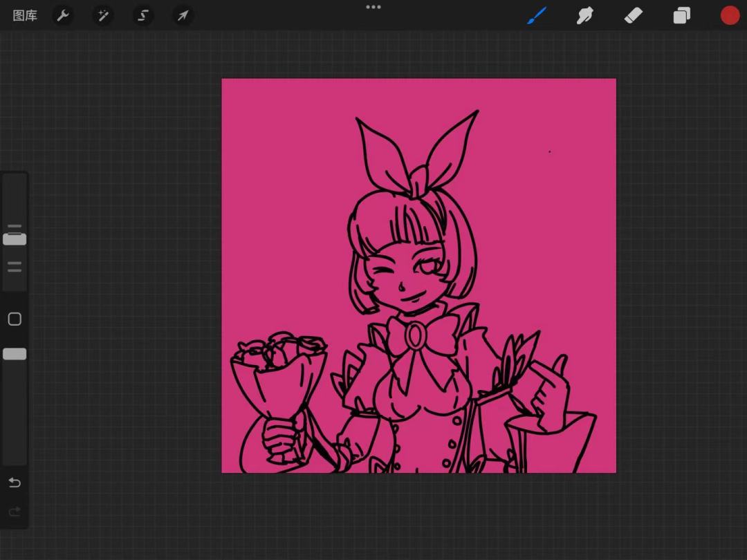Open the 图库 gallery
This screenshot has height=560, width=747.
click(25, 16)
